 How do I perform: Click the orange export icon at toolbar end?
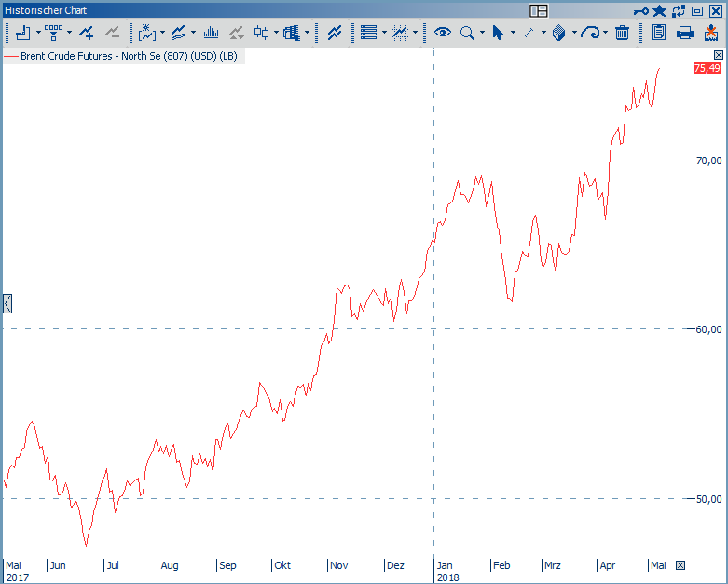coord(711,33)
